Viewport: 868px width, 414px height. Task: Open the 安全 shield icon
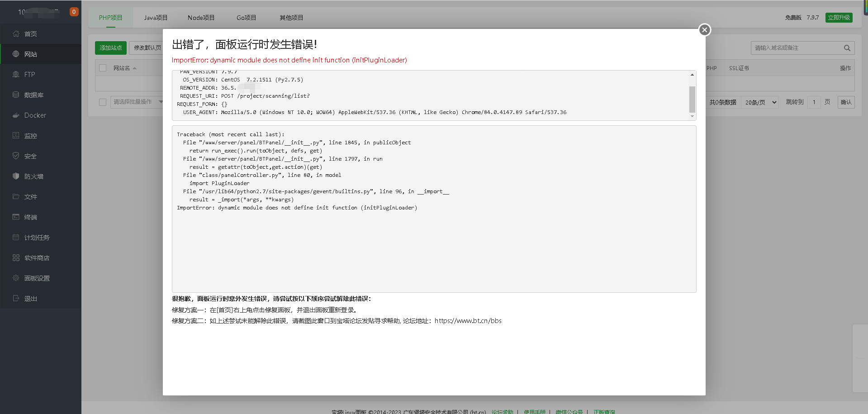point(16,156)
